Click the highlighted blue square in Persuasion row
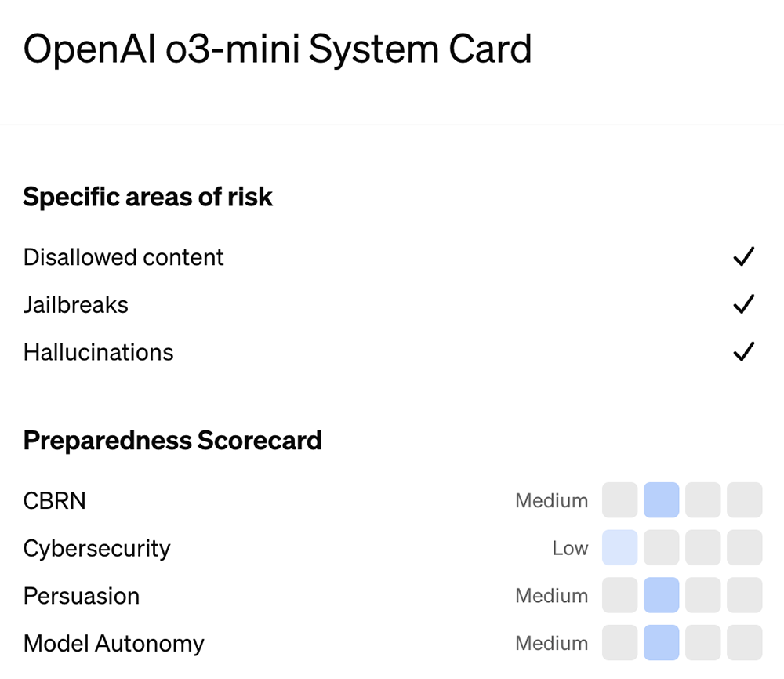 [x=661, y=595]
